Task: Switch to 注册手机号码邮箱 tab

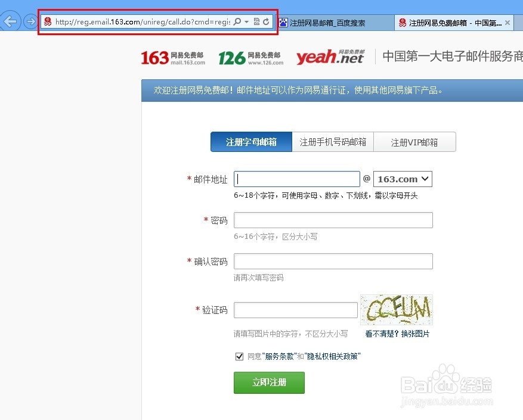Action: (x=333, y=142)
